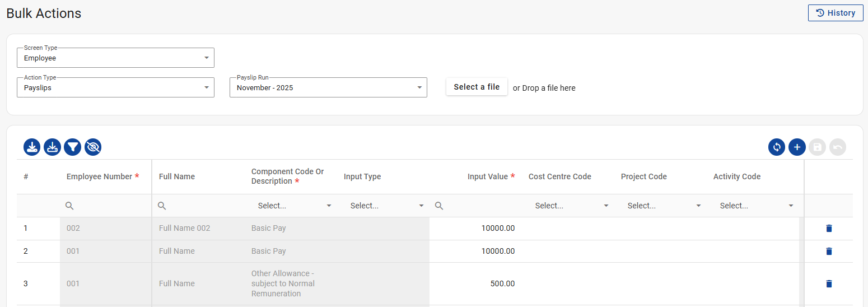Click the Select a file button
The image size is (868, 307).
point(477,87)
